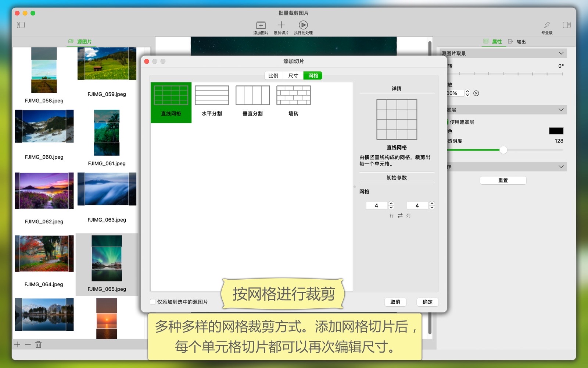Enable 仅添加到选中的源图片 checkbox
588x368 pixels.
tap(153, 302)
